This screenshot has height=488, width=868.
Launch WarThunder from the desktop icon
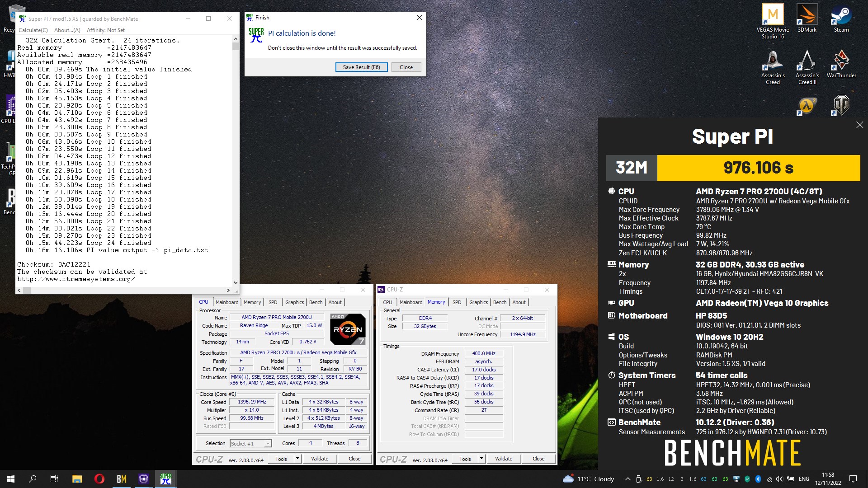(841, 64)
